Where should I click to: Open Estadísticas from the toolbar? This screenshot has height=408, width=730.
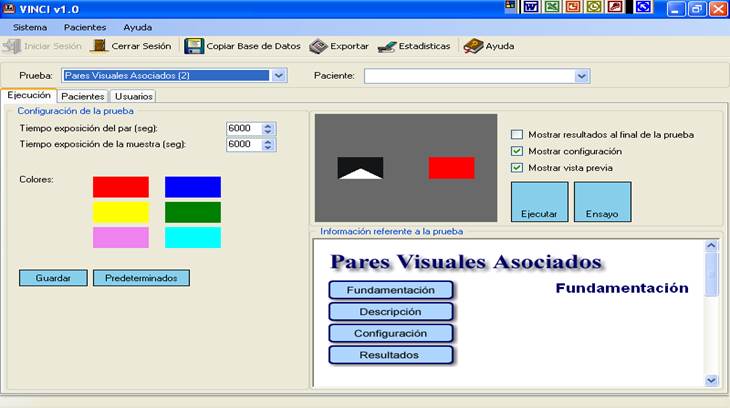pyautogui.click(x=387, y=46)
